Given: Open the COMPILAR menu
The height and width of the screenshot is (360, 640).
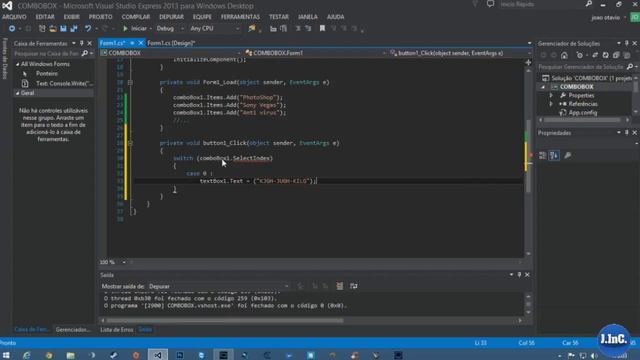Looking at the screenshot, I should (136, 17).
